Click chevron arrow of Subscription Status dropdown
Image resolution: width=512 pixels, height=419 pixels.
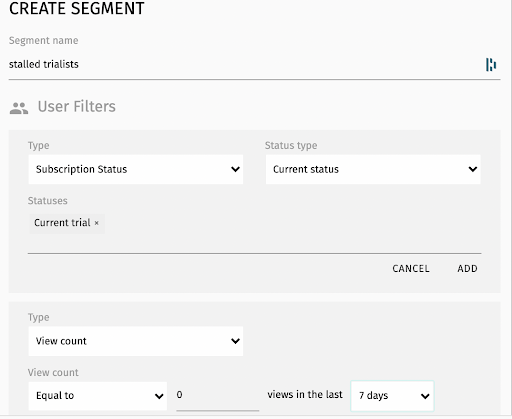tap(235, 169)
